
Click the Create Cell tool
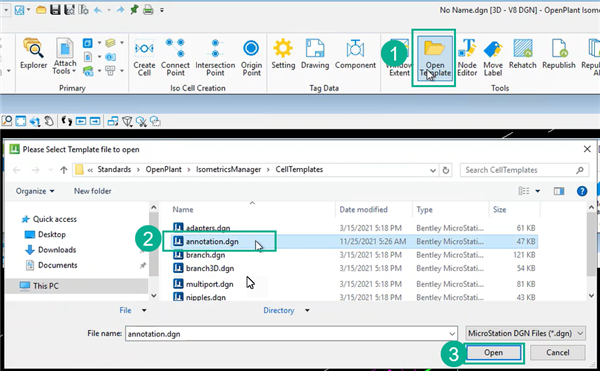coord(144,57)
